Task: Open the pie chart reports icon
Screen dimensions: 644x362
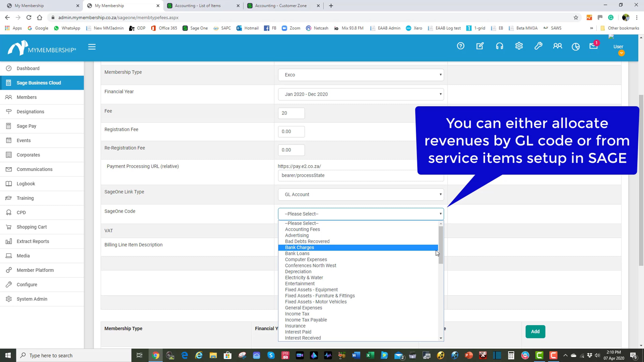Action: 575,47
